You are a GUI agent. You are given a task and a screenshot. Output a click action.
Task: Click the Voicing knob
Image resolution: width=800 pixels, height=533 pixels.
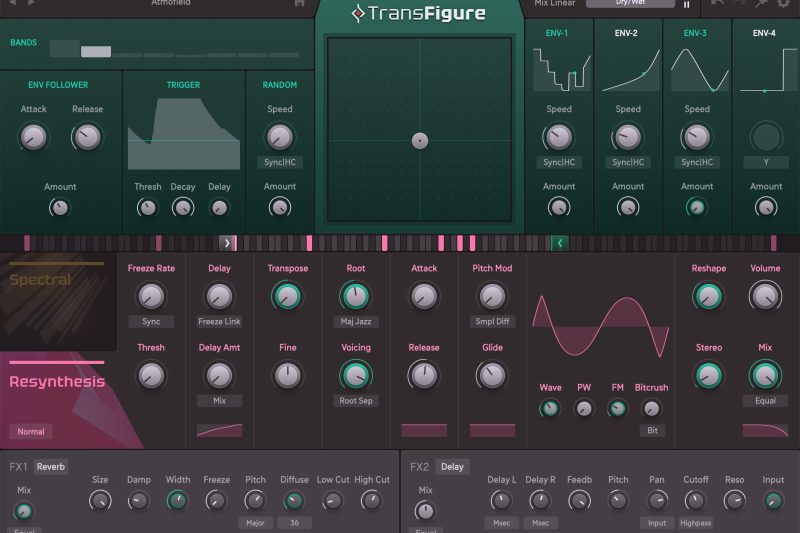point(356,376)
